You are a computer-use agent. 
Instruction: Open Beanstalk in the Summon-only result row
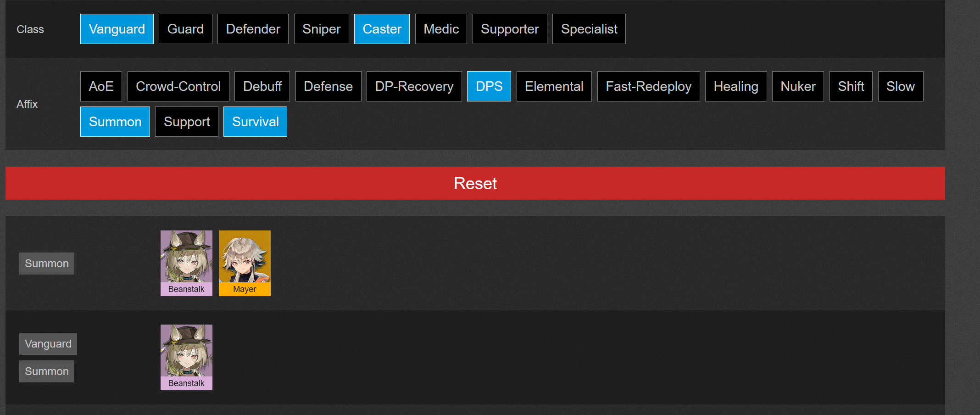186,263
